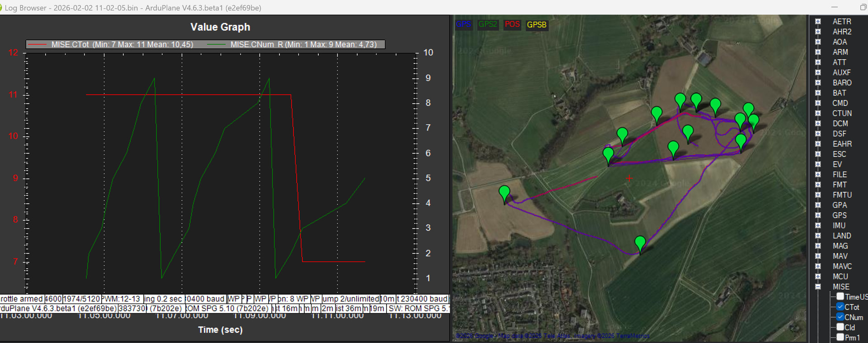
Task: Click the plus icon beside MAVC
Action: (818, 267)
